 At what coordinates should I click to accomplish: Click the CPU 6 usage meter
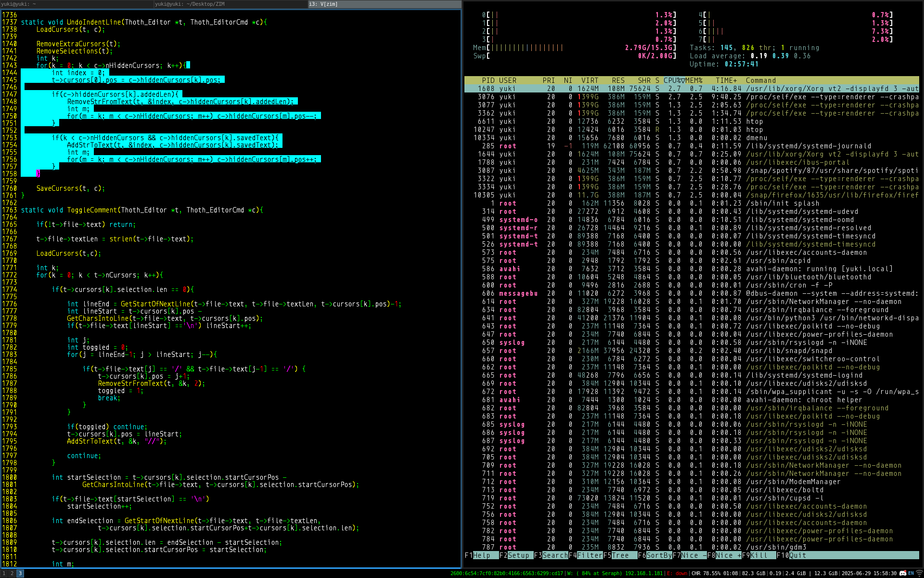click(796, 31)
